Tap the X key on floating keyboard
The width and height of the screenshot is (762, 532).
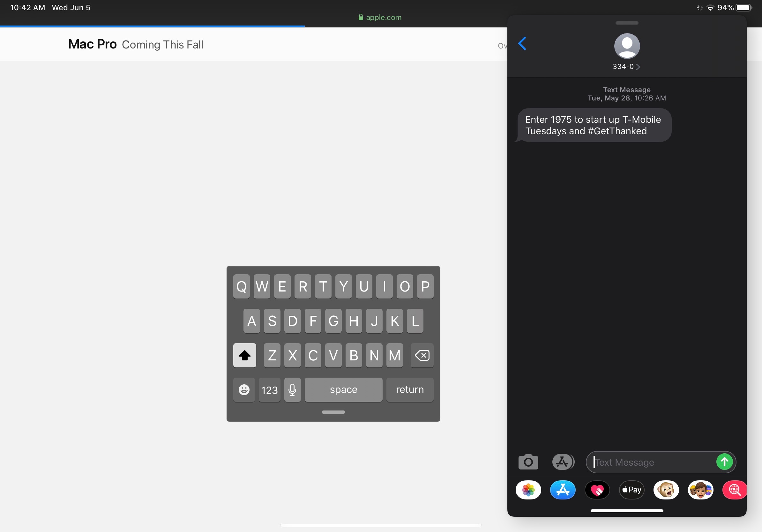[292, 355]
